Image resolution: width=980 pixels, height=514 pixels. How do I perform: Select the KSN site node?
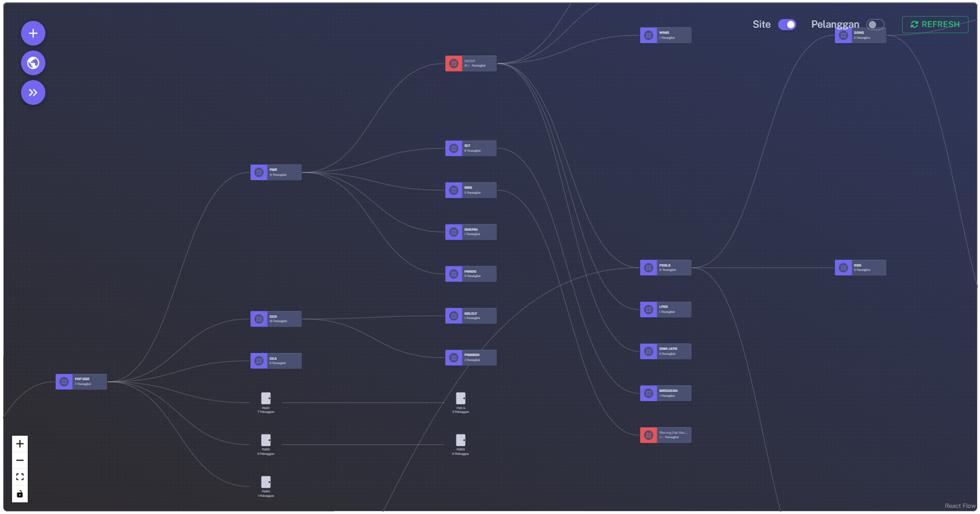[x=861, y=268]
